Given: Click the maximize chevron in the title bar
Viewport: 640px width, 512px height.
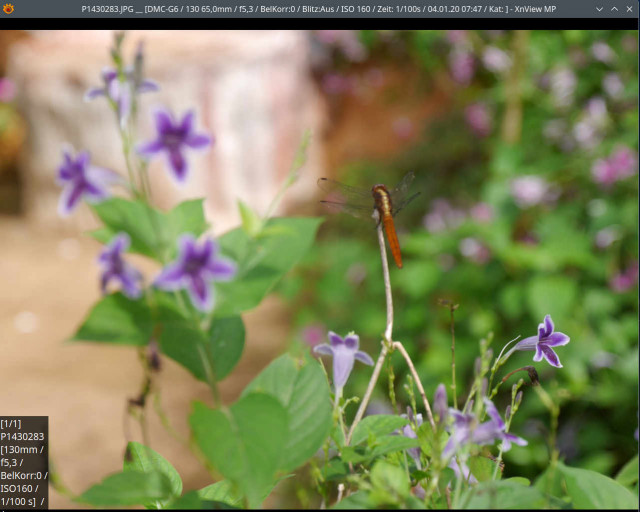Looking at the screenshot, I should [x=614, y=9].
